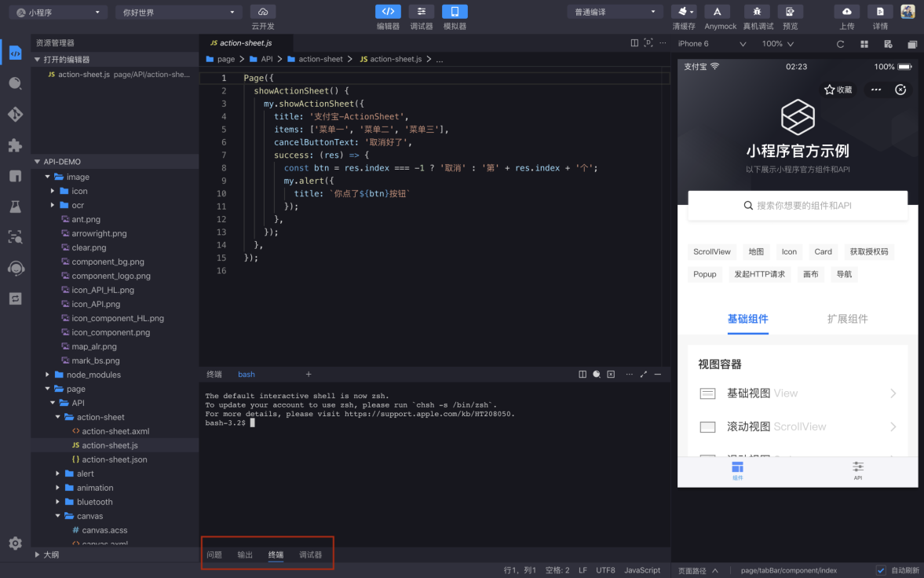Switch to the 问题 tab
The height and width of the screenshot is (578, 924).
coord(214,554)
